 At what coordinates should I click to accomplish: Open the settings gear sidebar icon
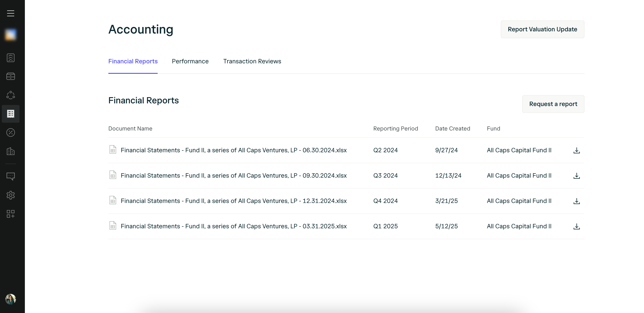10,195
